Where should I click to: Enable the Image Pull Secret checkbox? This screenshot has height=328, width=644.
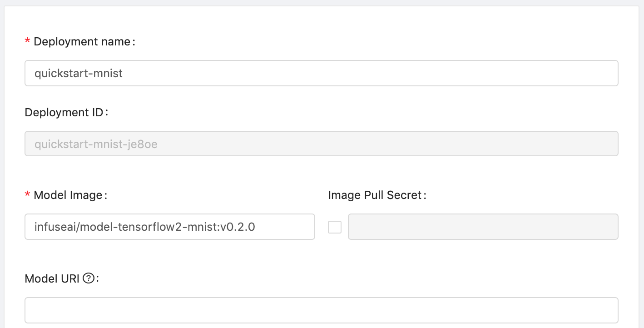[x=335, y=227]
